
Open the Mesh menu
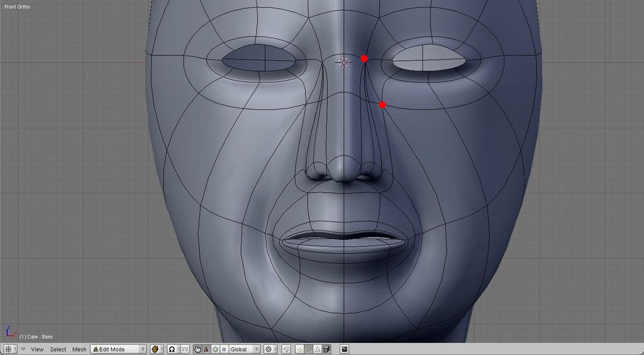[79, 349]
